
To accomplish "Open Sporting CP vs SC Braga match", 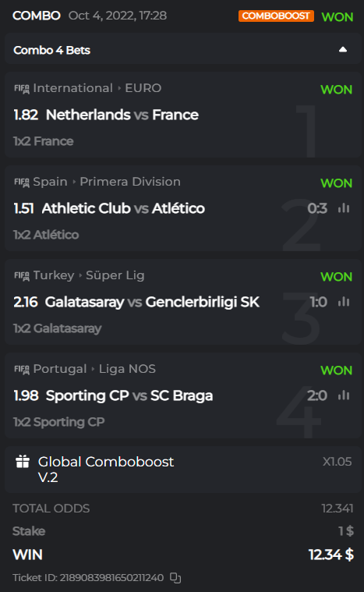I will [129, 395].
